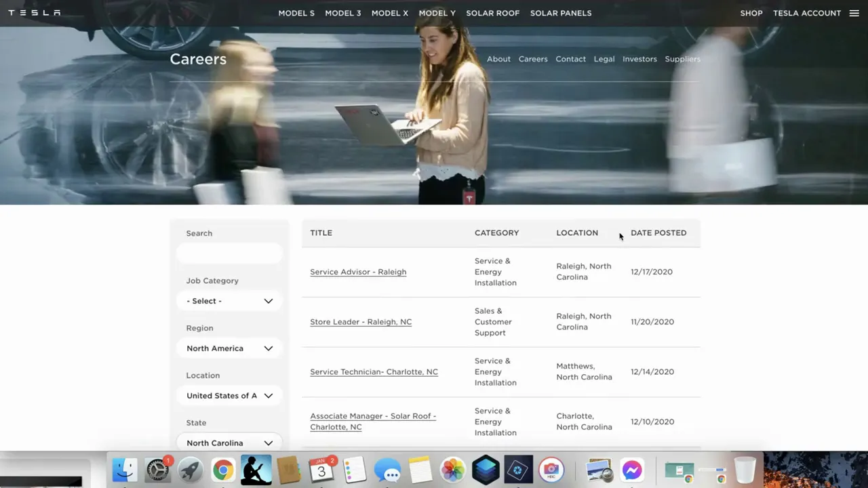
Task: Open the Kindle app in the dock
Action: click(x=256, y=470)
